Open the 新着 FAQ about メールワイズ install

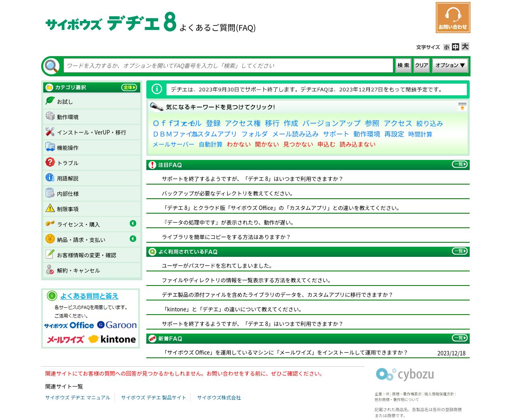coord(285,353)
